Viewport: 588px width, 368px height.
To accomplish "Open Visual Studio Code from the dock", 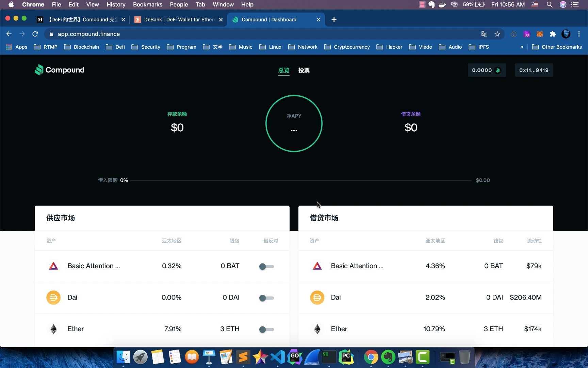I will 277,357.
